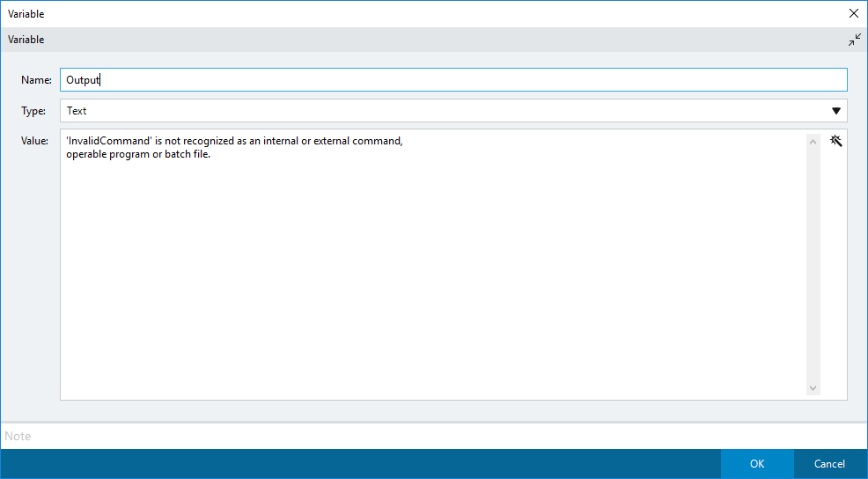Click the Variable panel header bar
This screenshot has width=868, height=479.
(x=423, y=40)
